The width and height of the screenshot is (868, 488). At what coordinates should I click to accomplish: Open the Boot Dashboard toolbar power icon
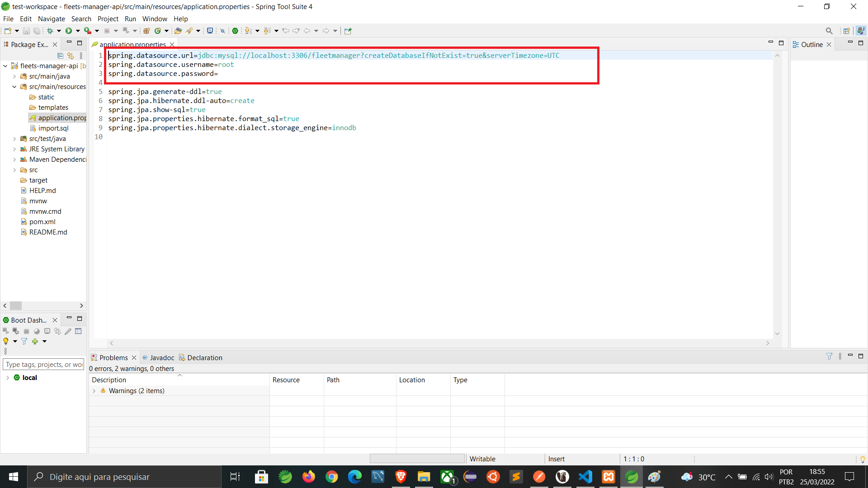[x=235, y=31]
